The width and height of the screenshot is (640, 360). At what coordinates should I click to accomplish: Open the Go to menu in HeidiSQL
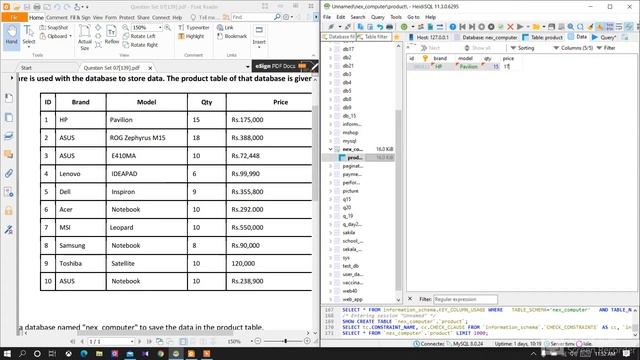pos(413,17)
